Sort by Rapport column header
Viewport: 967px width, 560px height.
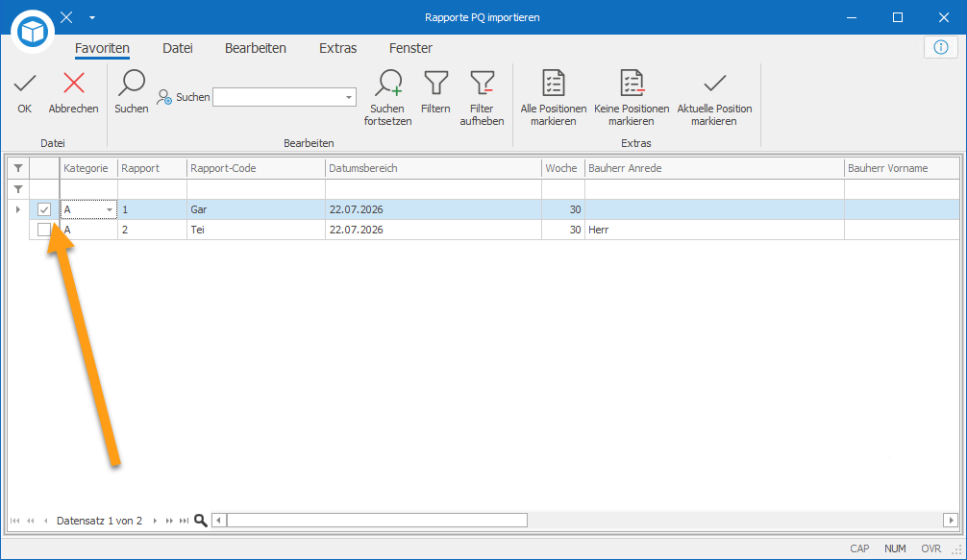coord(152,168)
